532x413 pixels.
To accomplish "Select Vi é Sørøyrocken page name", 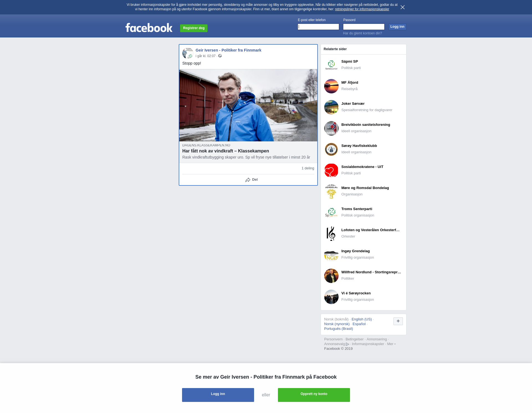I will (x=356, y=293).
